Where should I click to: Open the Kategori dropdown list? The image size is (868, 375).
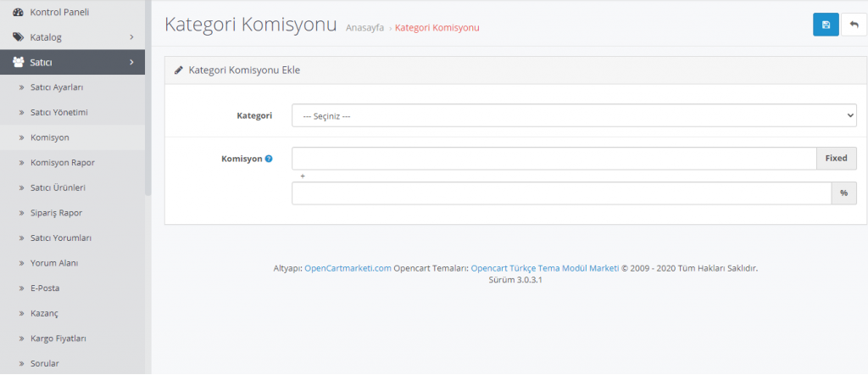[x=574, y=115]
